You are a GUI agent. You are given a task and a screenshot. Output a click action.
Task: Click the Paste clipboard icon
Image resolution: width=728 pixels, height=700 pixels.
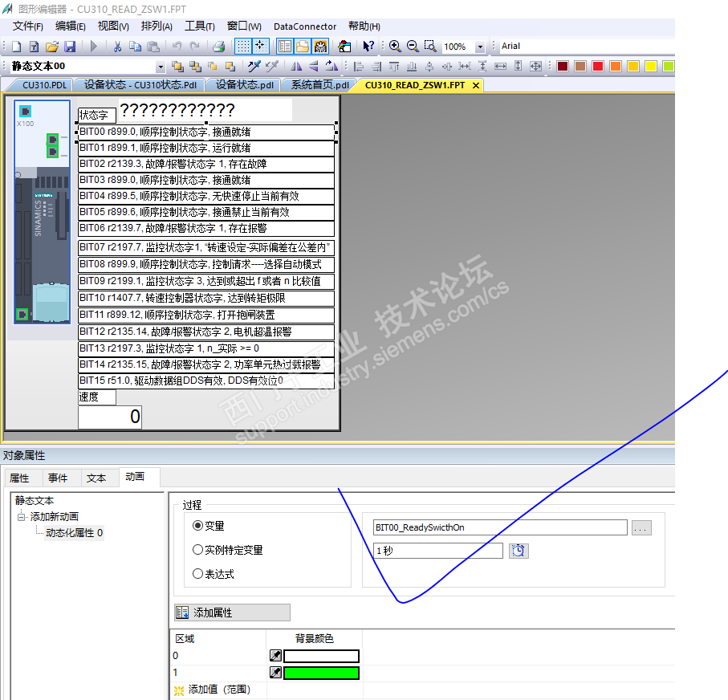[153, 46]
